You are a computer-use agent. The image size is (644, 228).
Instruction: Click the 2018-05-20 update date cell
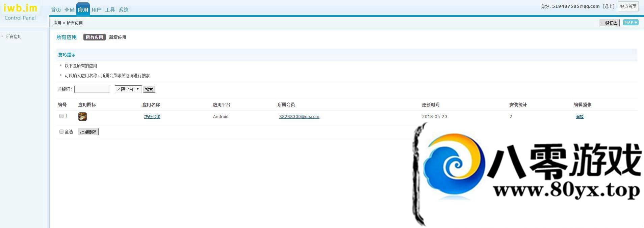tap(434, 116)
